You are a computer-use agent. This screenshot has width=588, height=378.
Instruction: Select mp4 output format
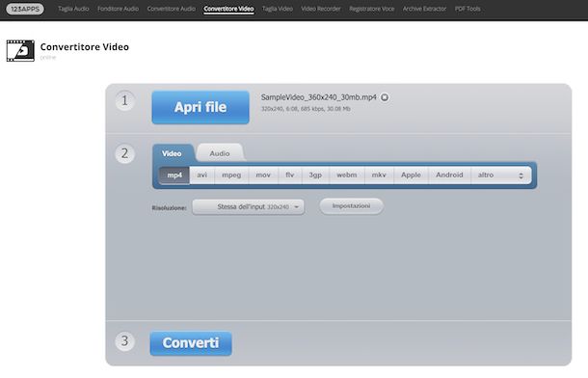click(x=174, y=175)
